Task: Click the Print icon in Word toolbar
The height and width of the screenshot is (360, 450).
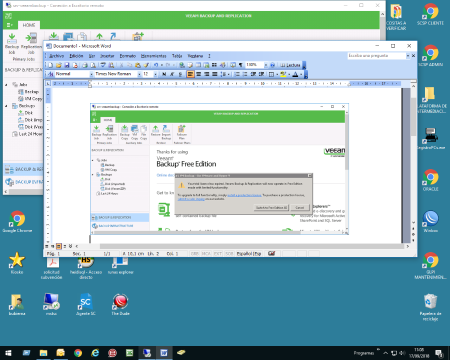Action: [85, 65]
